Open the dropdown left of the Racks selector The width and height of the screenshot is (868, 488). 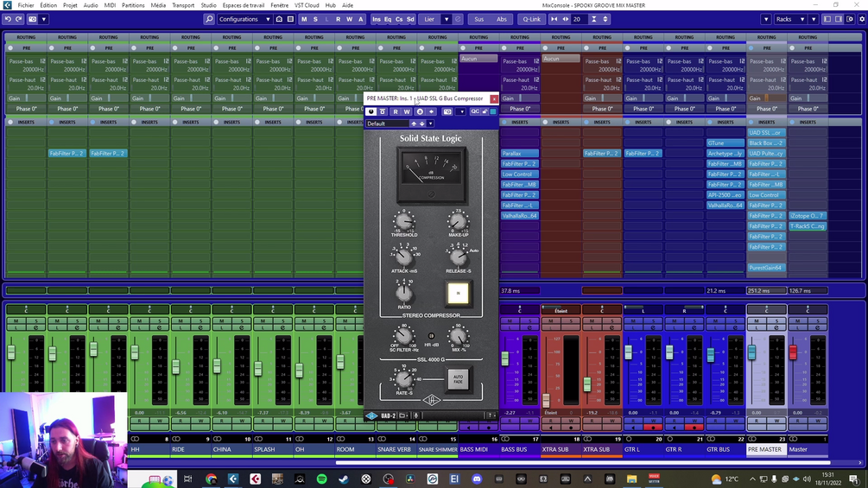(766, 19)
